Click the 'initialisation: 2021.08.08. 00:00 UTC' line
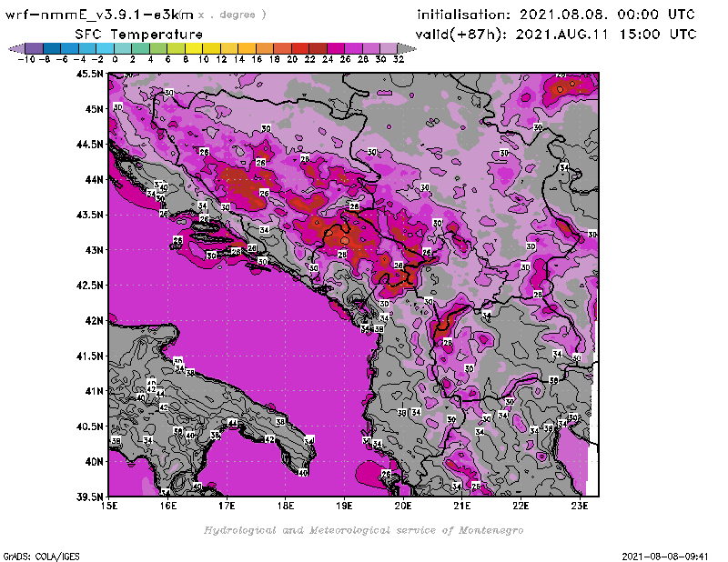728x562 pixels. pyautogui.click(x=556, y=15)
